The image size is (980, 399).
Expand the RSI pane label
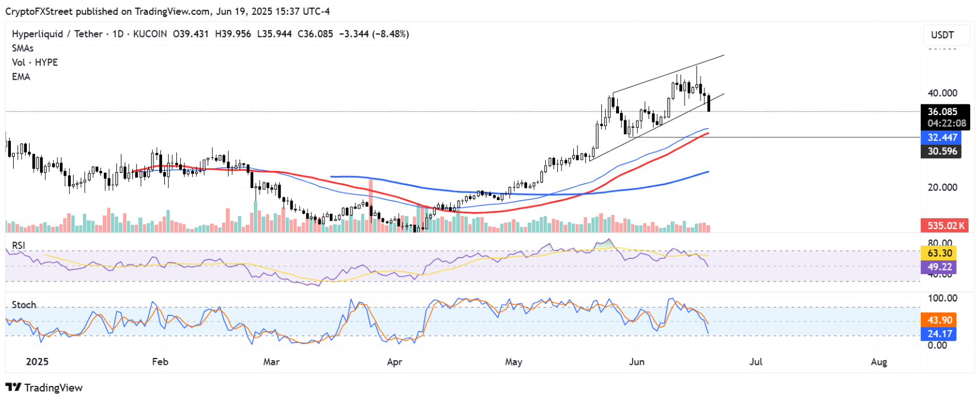[19, 246]
